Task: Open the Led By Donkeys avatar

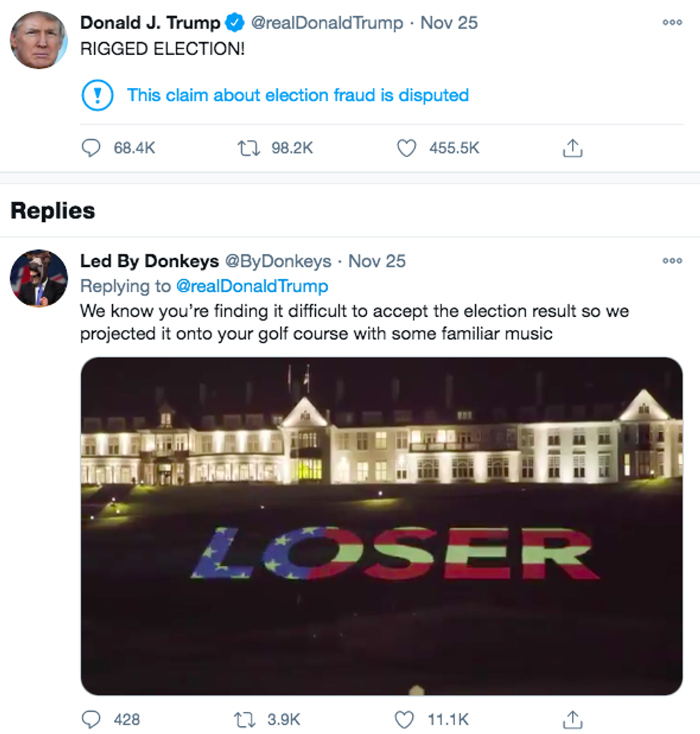Action: click(x=39, y=278)
